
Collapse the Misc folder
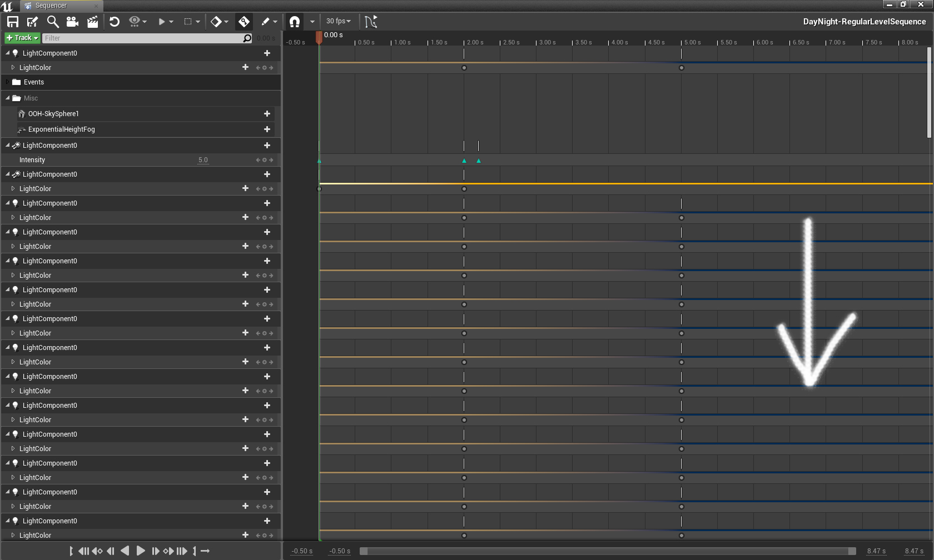(x=8, y=98)
